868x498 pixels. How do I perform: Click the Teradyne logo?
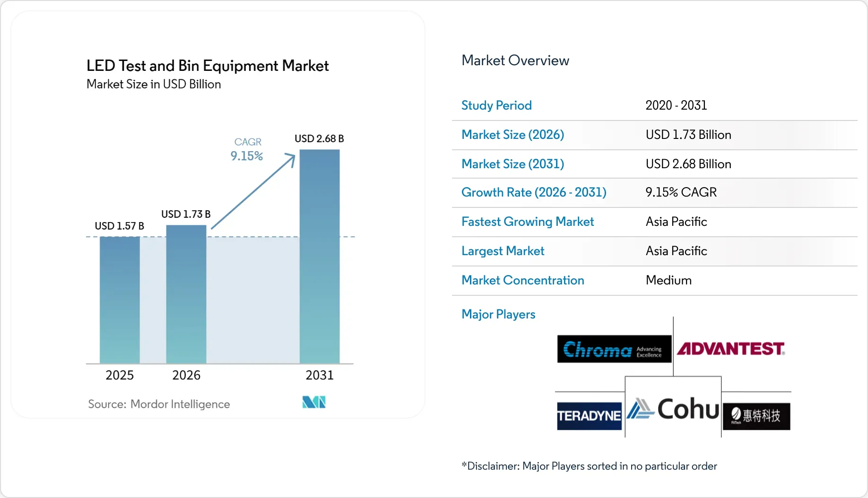coord(589,416)
